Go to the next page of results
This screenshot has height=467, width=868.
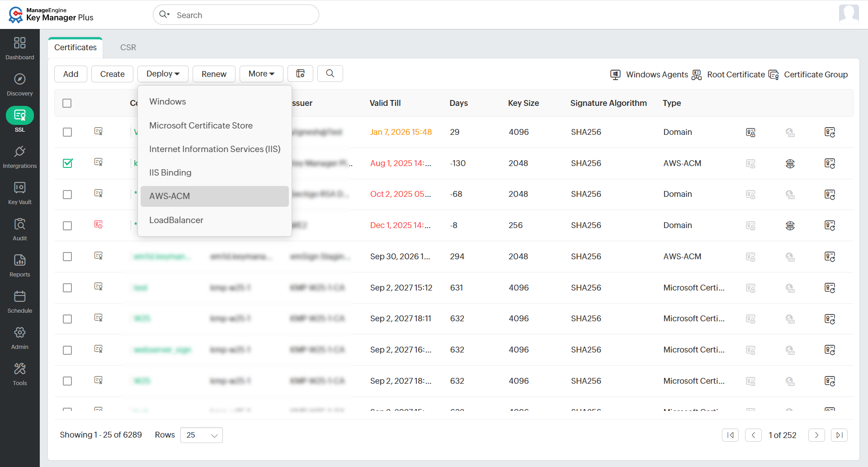pyautogui.click(x=816, y=435)
